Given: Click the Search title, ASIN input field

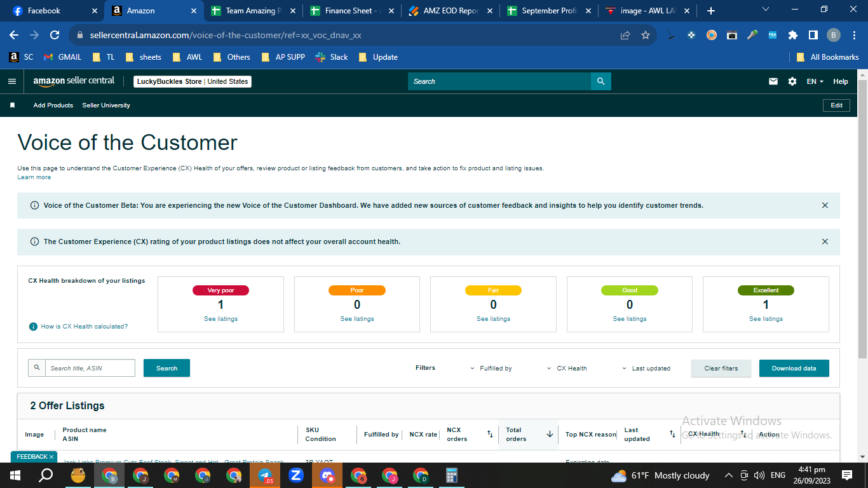Looking at the screenshot, I should [90, 368].
